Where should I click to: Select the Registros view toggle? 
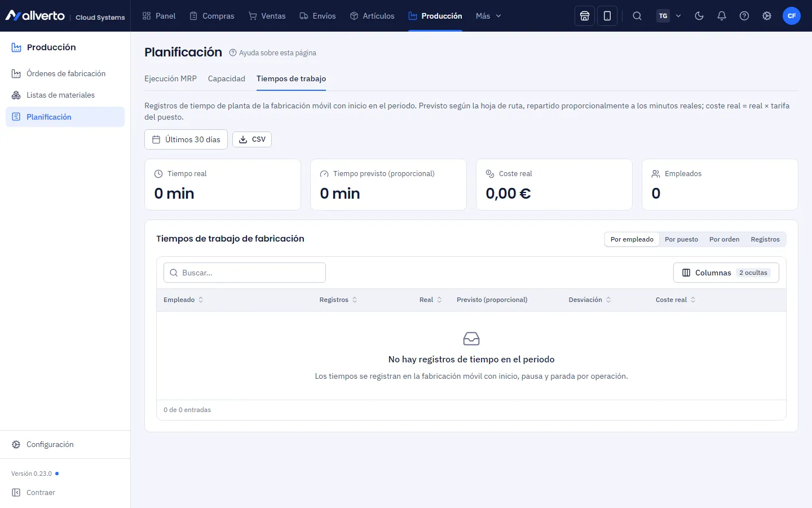click(765, 239)
